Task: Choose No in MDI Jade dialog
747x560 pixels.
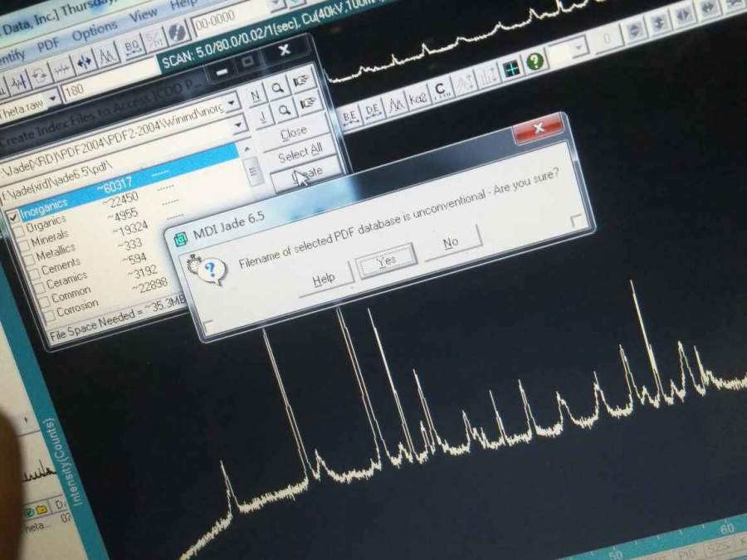Action: pos(451,243)
